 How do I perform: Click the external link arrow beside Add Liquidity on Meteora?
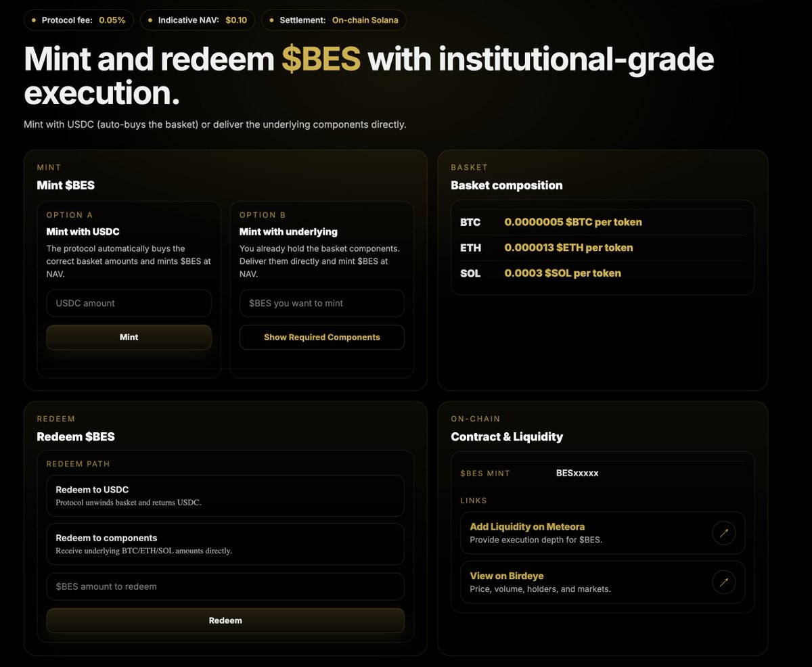(x=723, y=533)
